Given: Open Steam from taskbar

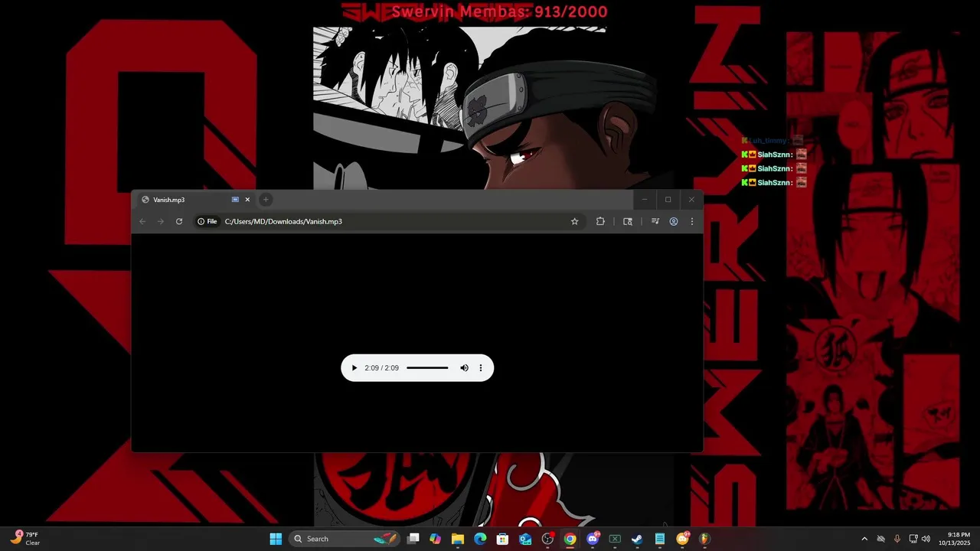Looking at the screenshot, I should tap(637, 539).
